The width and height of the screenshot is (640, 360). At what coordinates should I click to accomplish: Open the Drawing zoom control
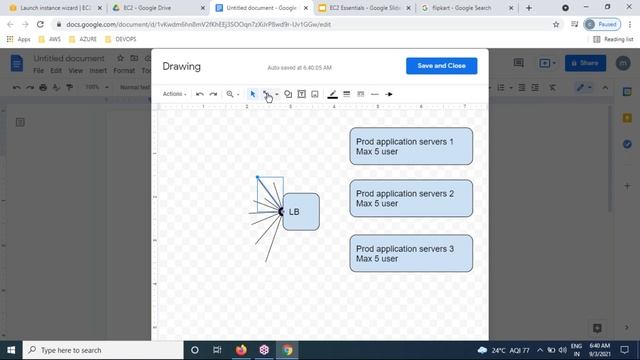[x=230, y=94]
